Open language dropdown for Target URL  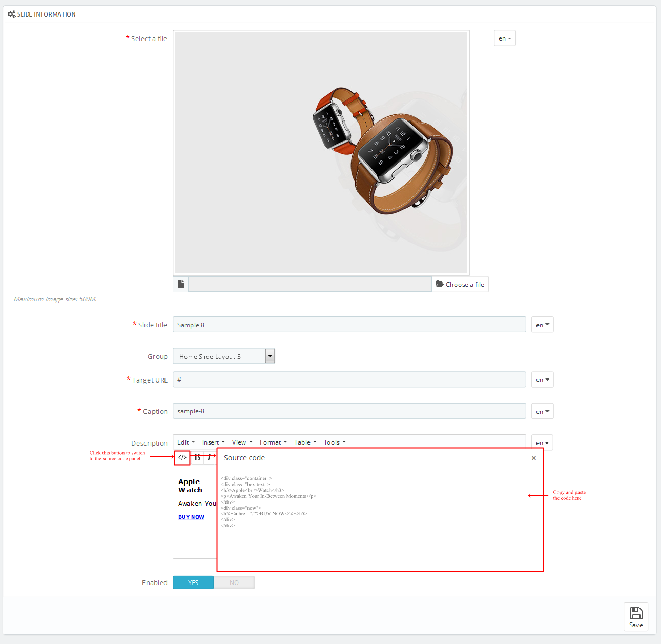click(x=543, y=380)
